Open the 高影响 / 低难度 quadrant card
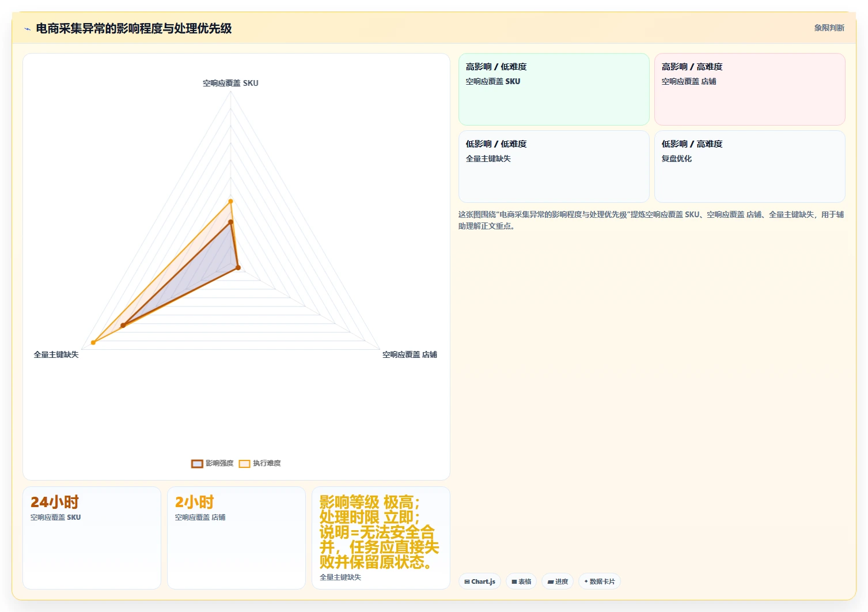The image size is (868, 612). tap(554, 89)
